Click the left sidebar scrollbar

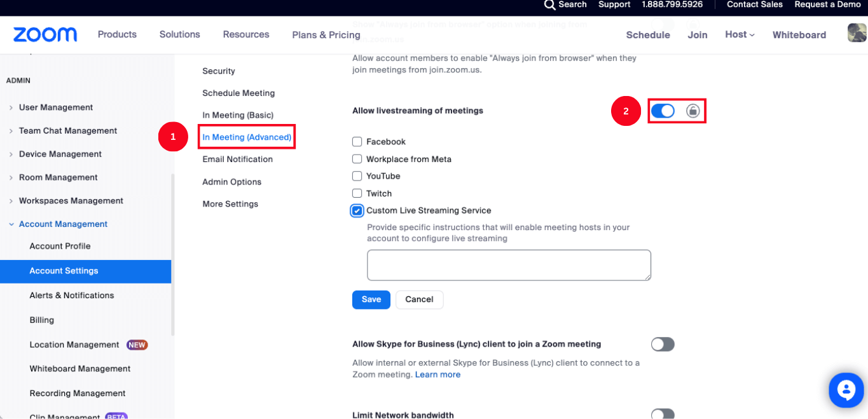point(173,254)
